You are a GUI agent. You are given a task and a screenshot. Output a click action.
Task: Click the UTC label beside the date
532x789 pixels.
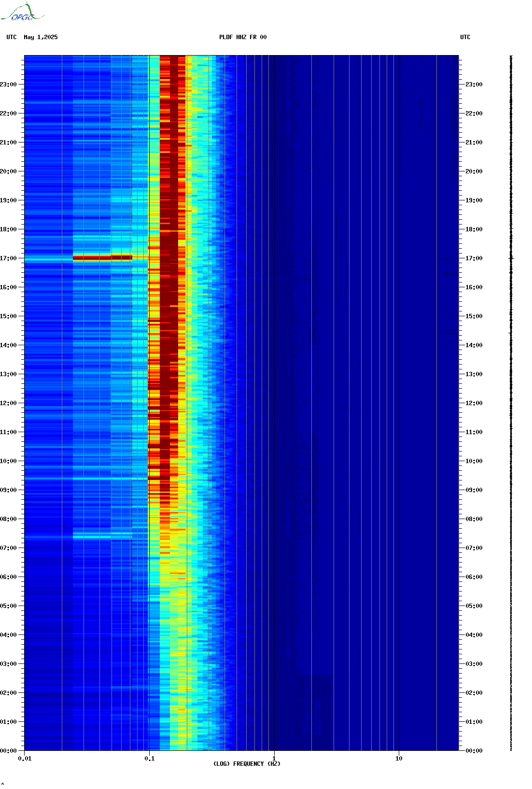[12, 37]
